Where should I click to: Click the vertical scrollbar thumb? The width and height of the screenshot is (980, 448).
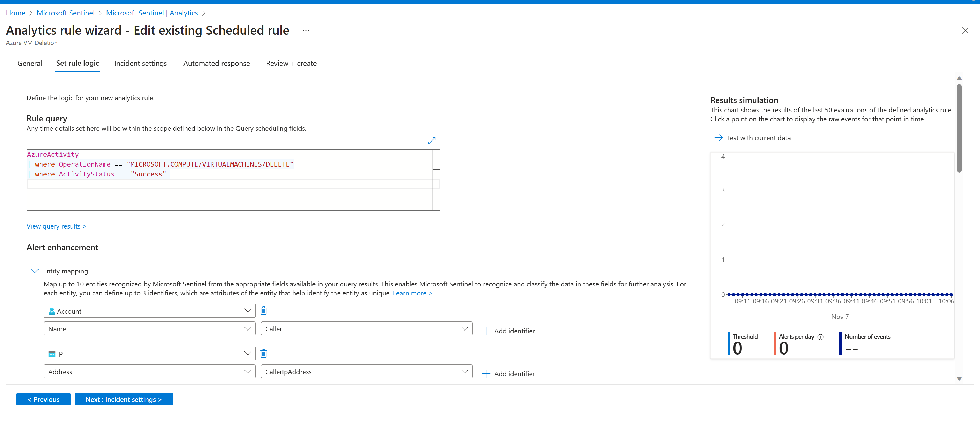click(x=959, y=128)
